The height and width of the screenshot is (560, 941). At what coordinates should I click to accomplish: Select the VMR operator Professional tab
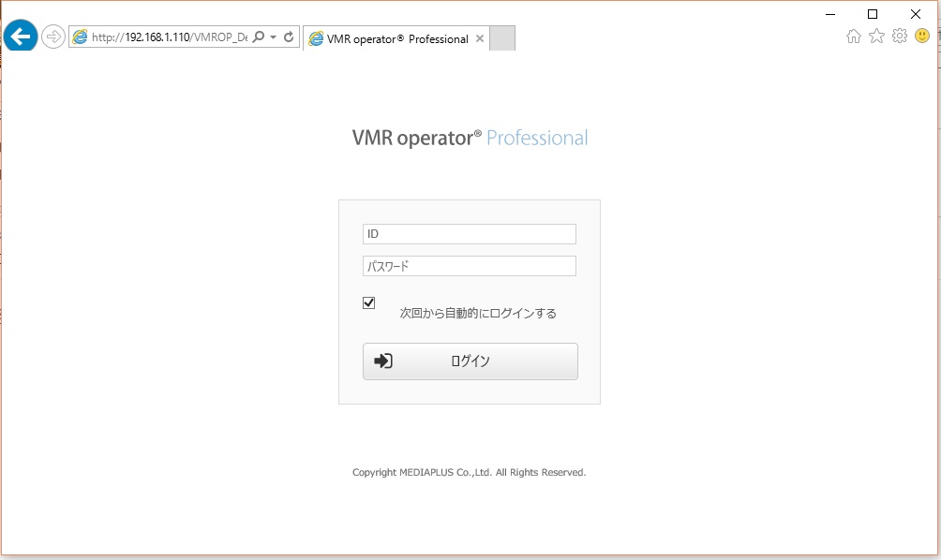click(x=396, y=39)
